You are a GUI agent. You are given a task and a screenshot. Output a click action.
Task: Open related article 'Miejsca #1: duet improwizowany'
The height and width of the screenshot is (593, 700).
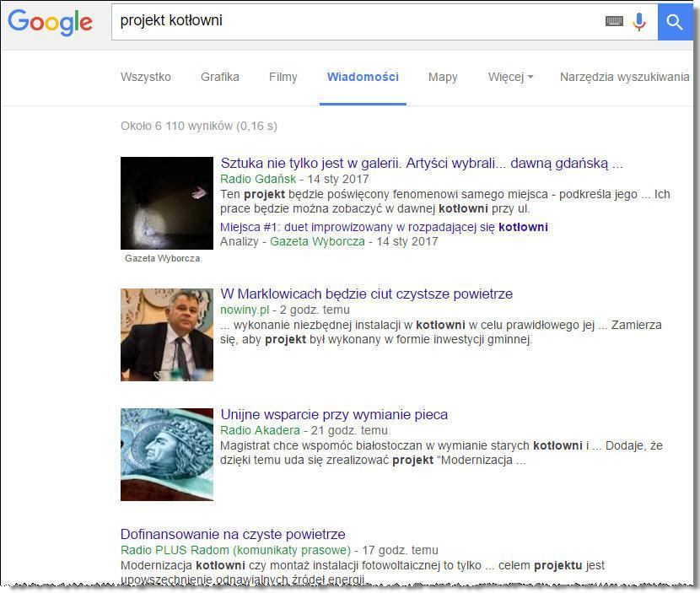coord(384,227)
